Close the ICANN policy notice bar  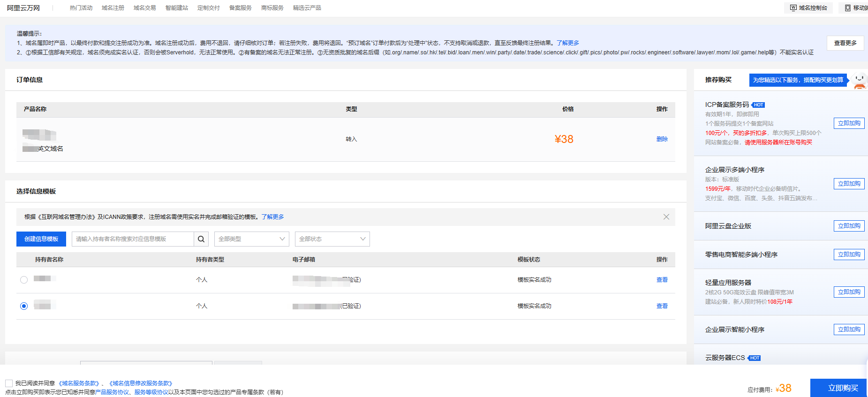coord(666,217)
